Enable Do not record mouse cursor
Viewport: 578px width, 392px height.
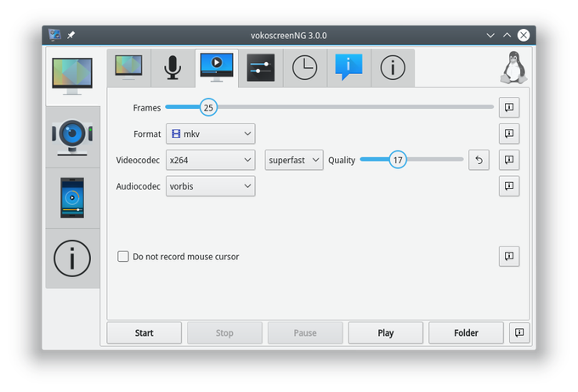[123, 256]
